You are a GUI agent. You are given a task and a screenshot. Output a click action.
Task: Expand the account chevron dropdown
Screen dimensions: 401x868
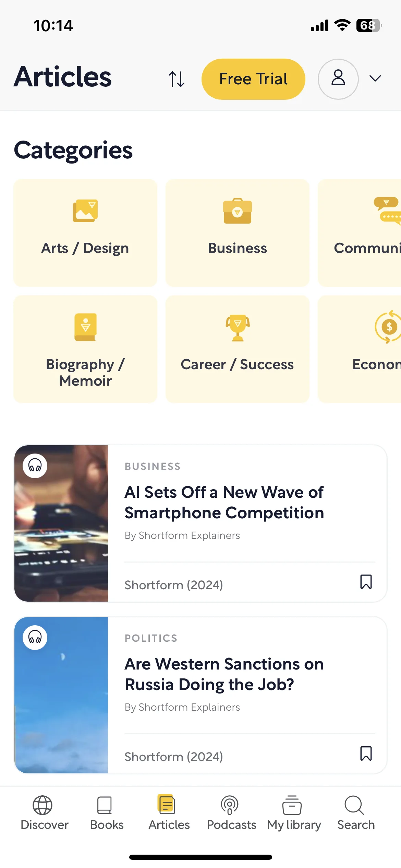[x=375, y=79]
